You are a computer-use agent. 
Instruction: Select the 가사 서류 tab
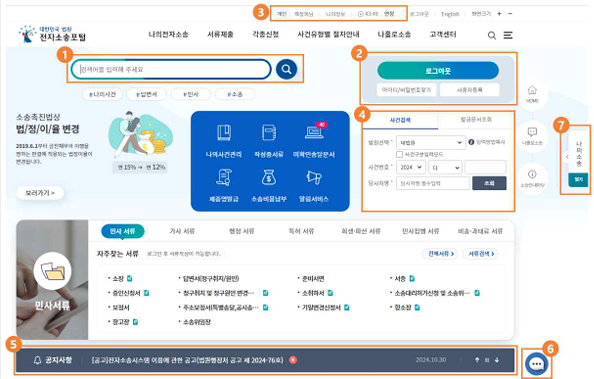pos(182,231)
